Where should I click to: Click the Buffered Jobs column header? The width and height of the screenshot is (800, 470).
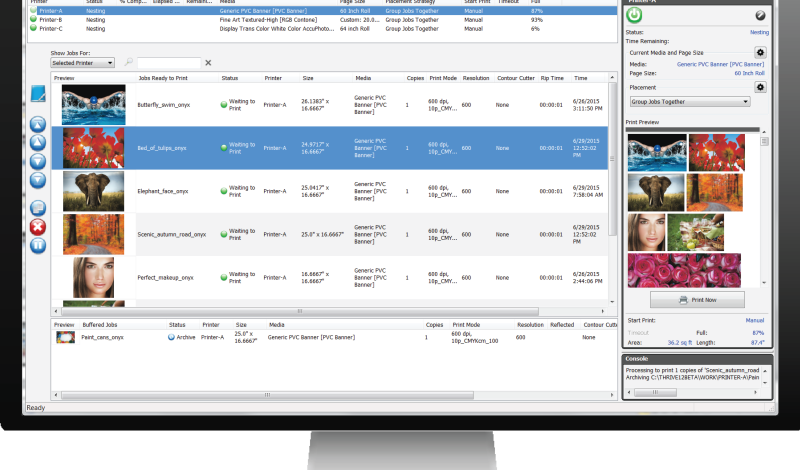pyautogui.click(x=100, y=325)
